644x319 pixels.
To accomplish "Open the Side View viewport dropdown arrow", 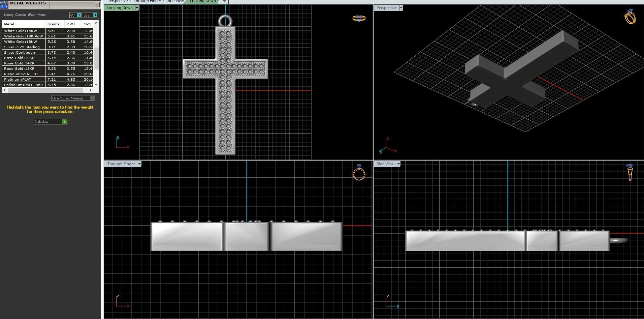I will (x=398, y=164).
